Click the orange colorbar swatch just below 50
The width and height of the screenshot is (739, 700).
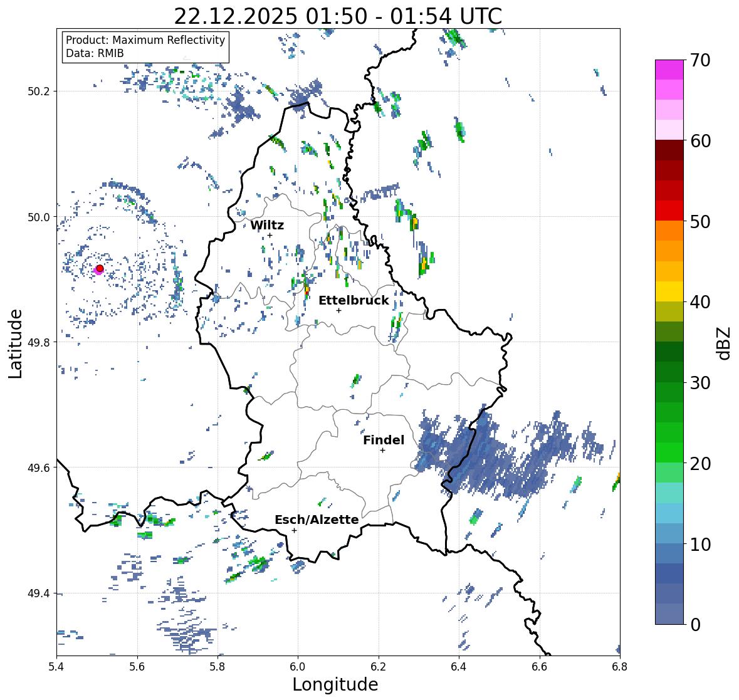669,231
